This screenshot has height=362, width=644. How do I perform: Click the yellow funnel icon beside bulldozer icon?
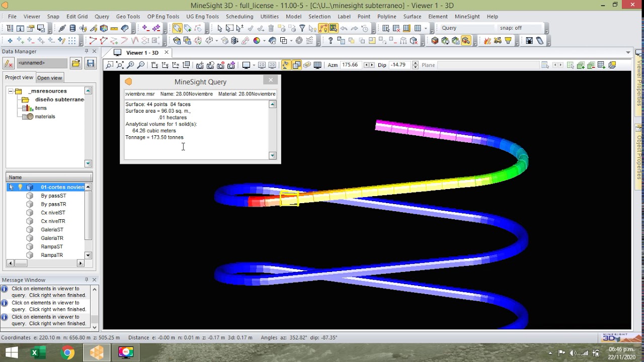[x=508, y=41]
